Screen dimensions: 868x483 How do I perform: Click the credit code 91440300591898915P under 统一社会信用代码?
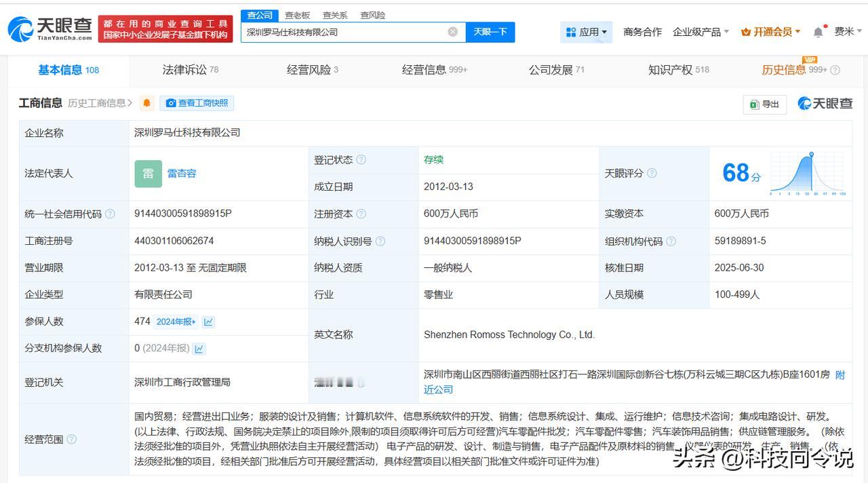click(183, 214)
